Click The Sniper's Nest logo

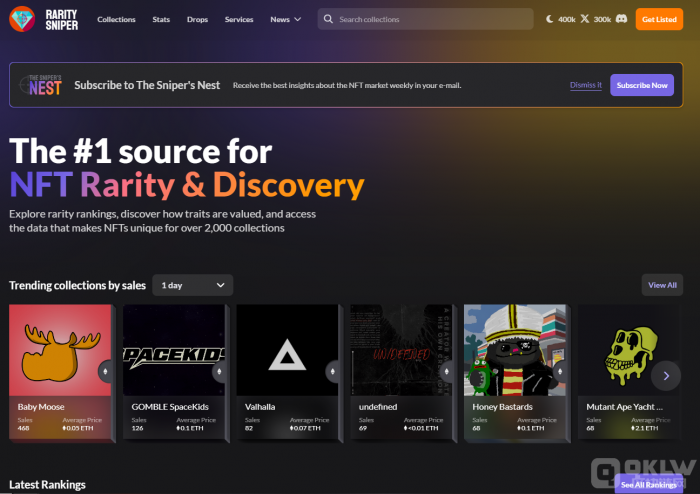[41, 85]
